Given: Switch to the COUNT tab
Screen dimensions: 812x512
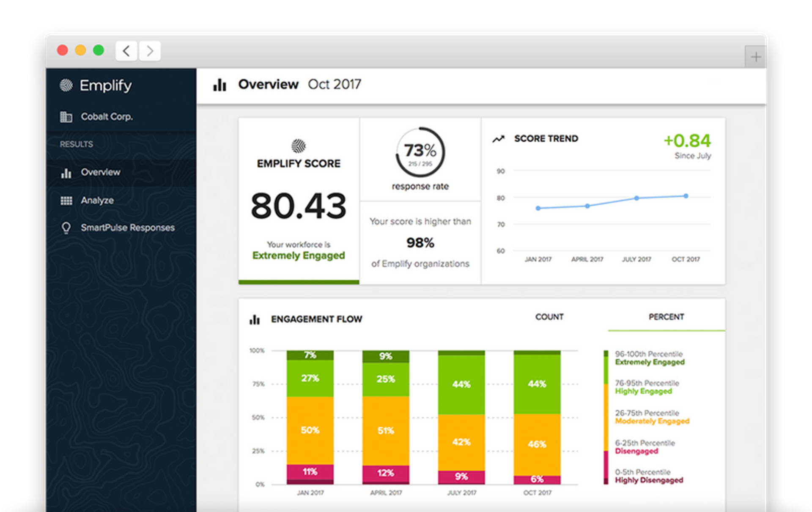Looking at the screenshot, I should tap(549, 317).
